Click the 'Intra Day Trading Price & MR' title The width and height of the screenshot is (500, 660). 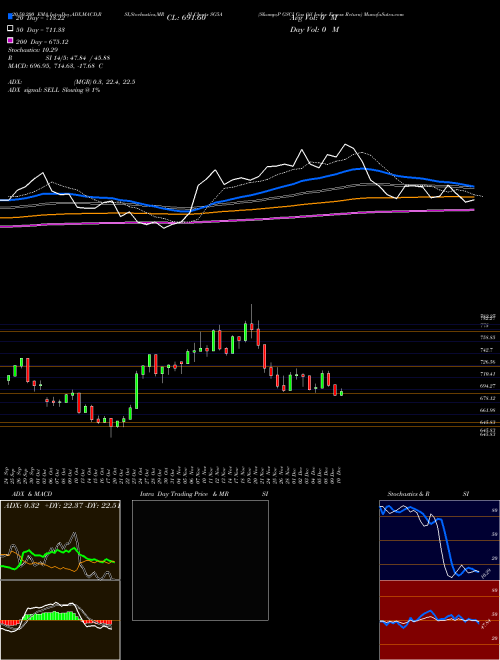[184, 494]
